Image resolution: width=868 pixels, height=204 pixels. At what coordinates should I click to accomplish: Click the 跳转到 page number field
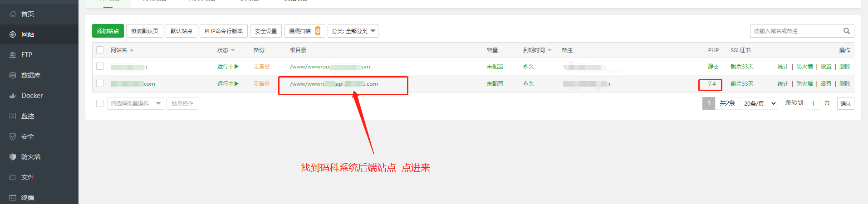click(x=814, y=103)
